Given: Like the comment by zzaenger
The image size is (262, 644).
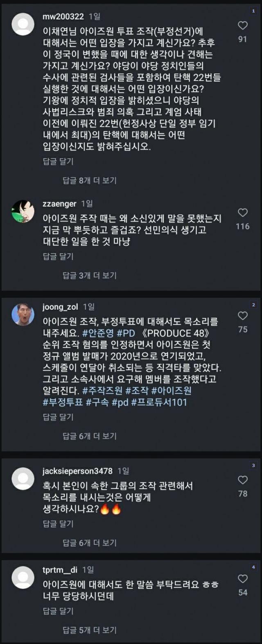Looking at the screenshot, I should point(243,212).
